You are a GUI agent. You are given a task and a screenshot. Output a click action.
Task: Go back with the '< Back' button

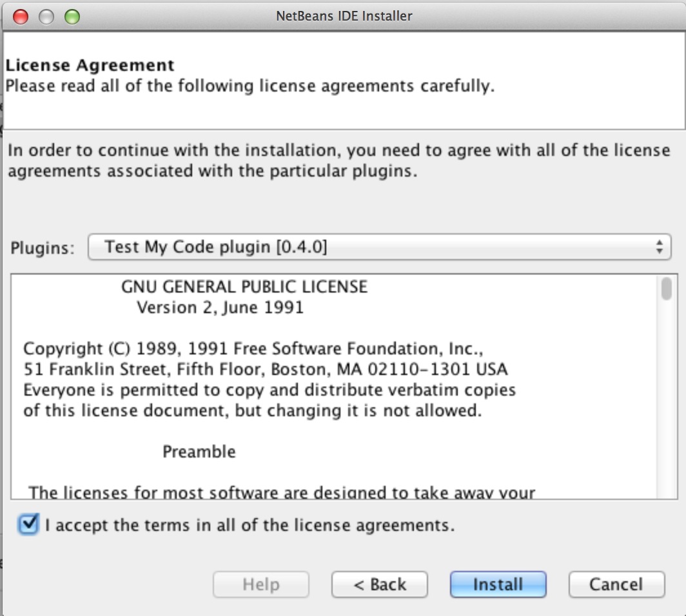pyautogui.click(x=380, y=584)
